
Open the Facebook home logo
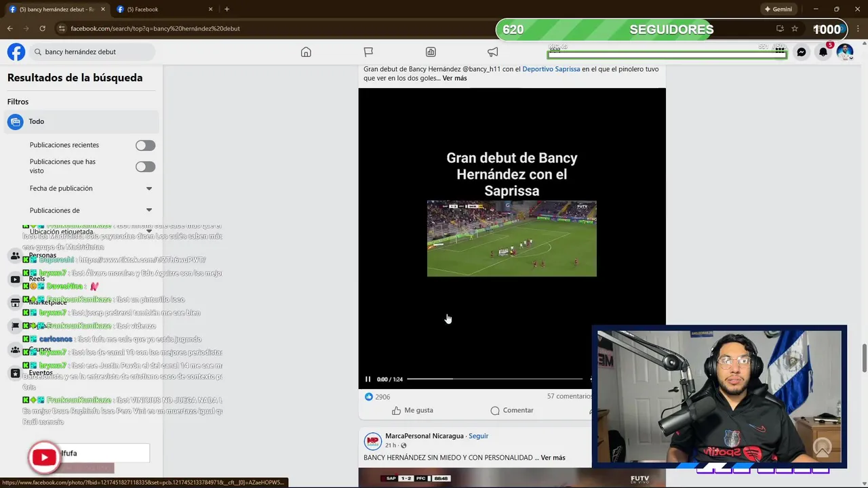[x=16, y=52]
